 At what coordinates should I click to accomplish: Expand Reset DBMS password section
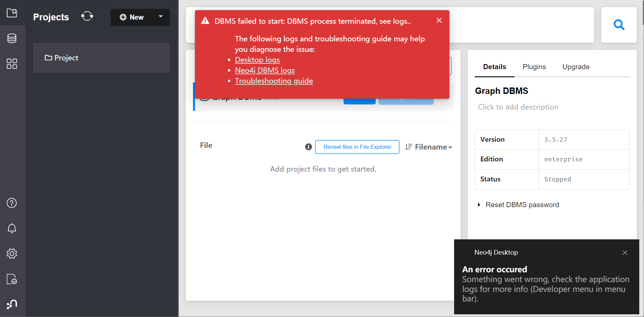click(x=519, y=205)
